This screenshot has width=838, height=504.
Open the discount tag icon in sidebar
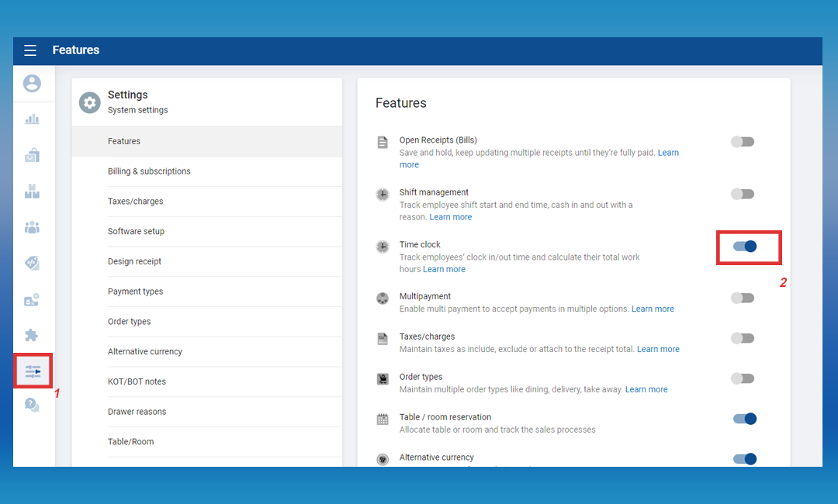32,264
